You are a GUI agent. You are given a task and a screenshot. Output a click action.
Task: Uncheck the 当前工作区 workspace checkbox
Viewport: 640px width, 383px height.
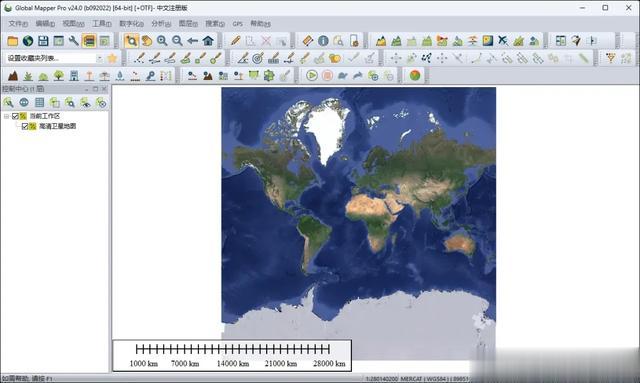pos(15,116)
